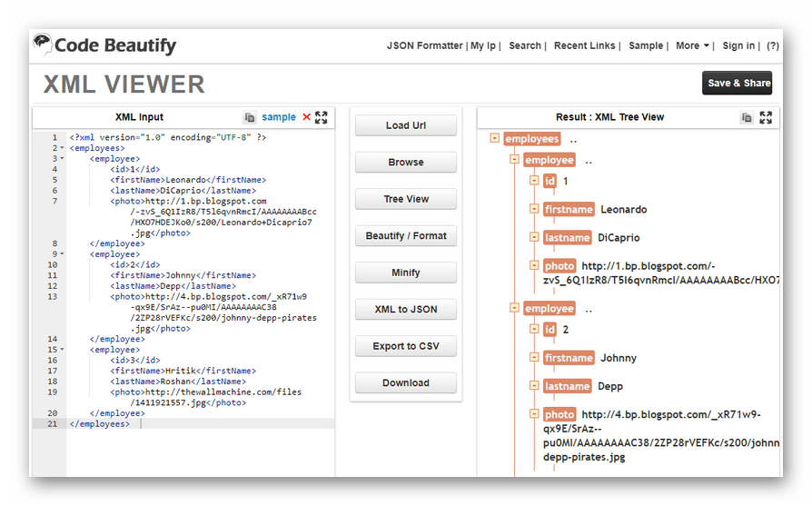
Task: Open Recent Links menu item
Action: [584, 45]
